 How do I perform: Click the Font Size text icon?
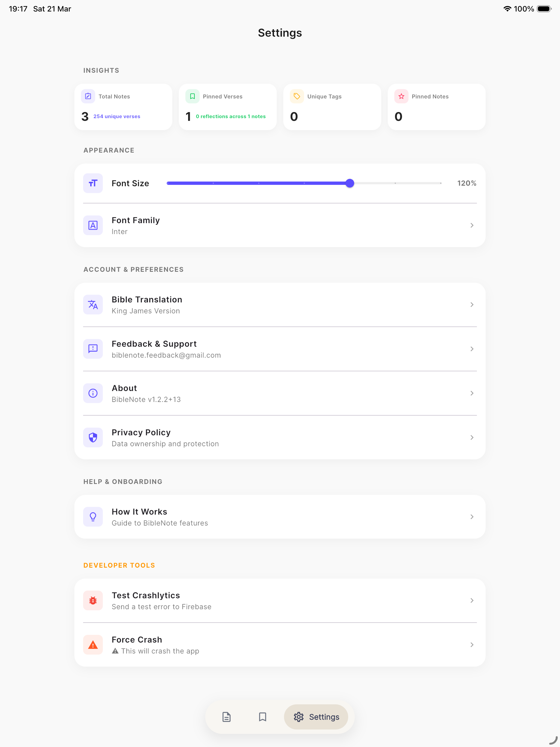(x=93, y=183)
